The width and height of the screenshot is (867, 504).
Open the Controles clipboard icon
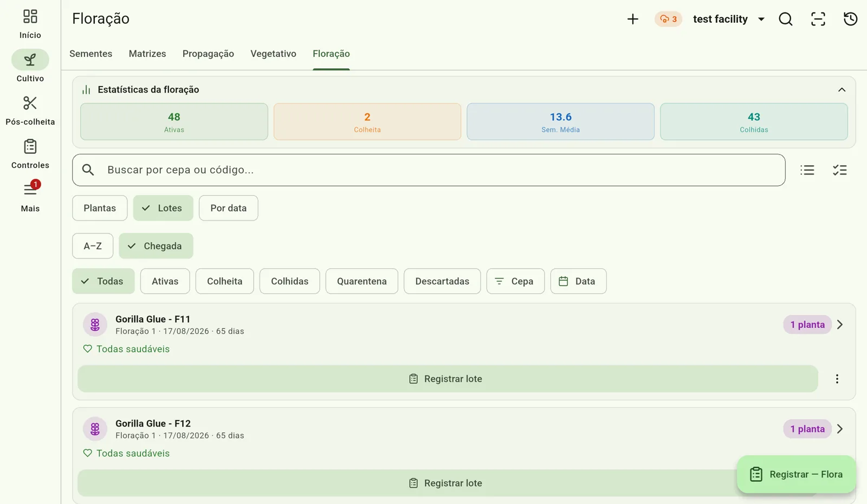coord(30,146)
